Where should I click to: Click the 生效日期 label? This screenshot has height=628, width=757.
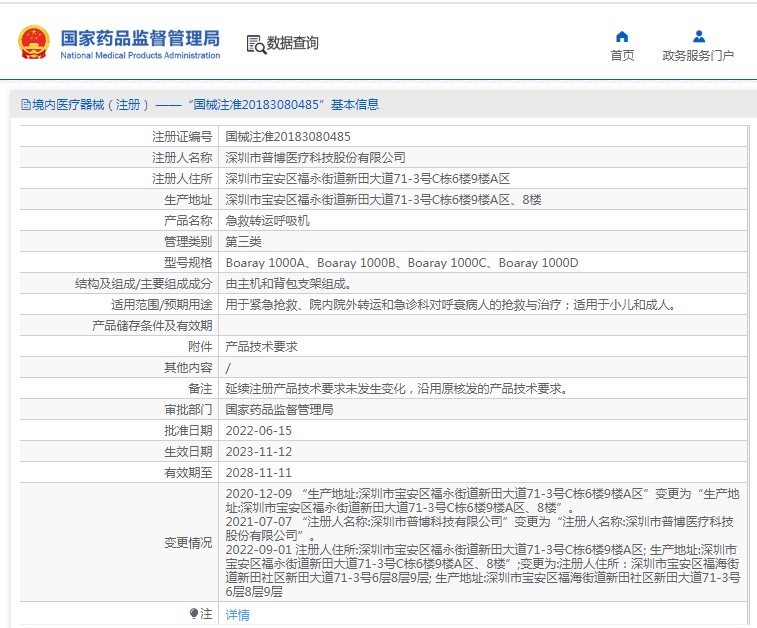188,451
